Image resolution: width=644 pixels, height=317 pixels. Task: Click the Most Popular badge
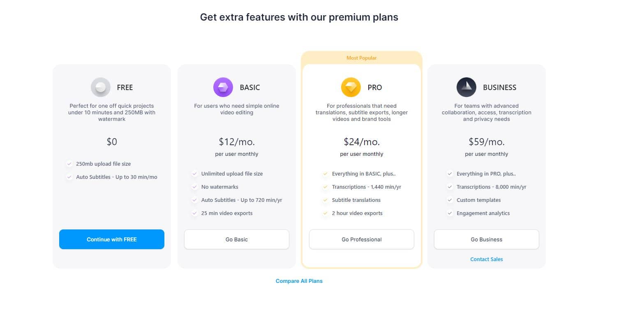point(362,58)
